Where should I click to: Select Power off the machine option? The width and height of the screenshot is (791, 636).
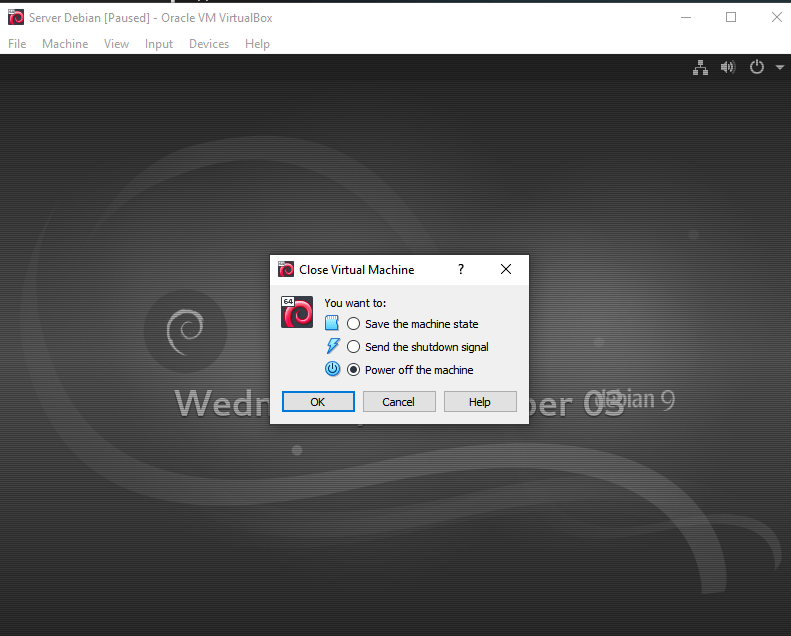[x=354, y=370]
